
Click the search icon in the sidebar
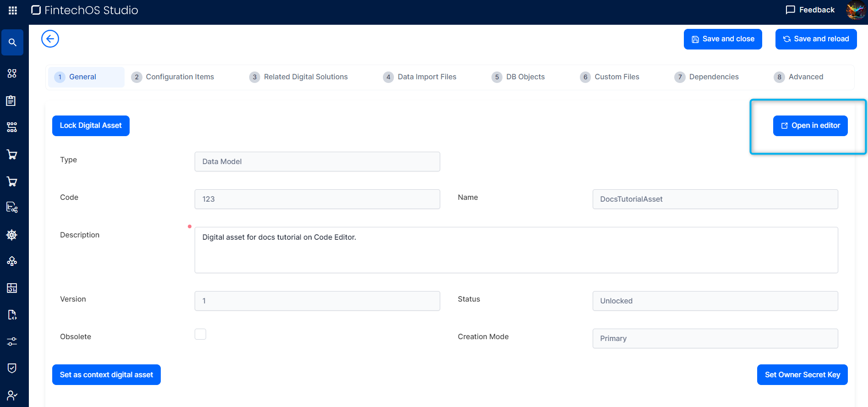click(12, 43)
